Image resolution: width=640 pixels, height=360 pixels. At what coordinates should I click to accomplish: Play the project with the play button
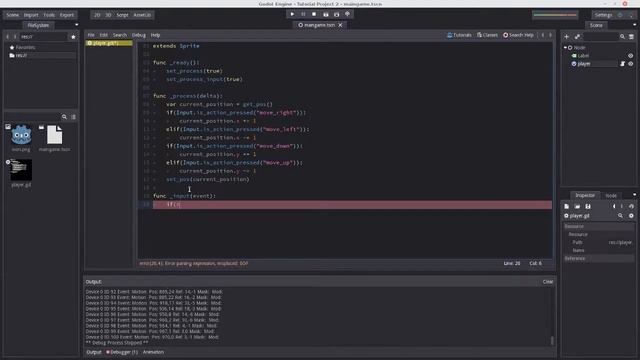click(x=292, y=14)
